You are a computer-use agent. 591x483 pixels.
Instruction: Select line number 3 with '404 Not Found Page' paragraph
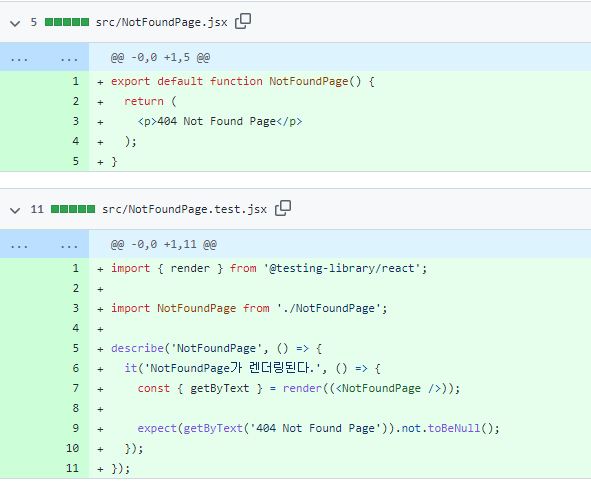[x=75, y=121]
